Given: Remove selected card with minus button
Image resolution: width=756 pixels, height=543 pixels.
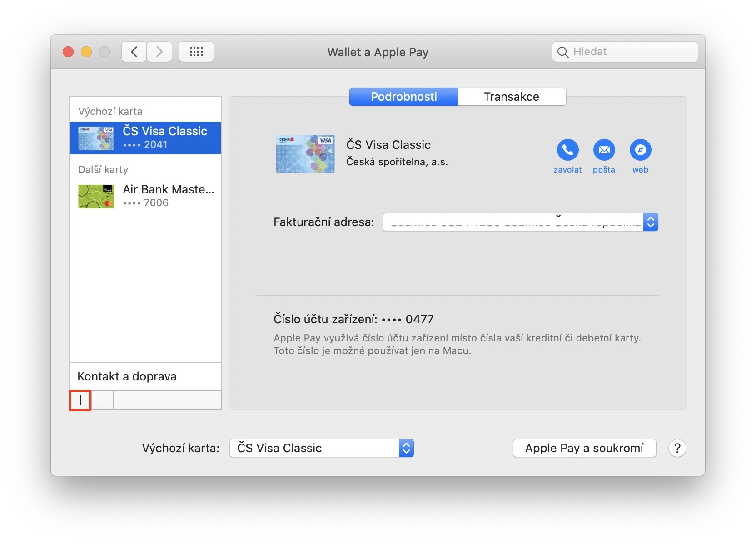Looking at the screenshot, I should tap(102, 400).
